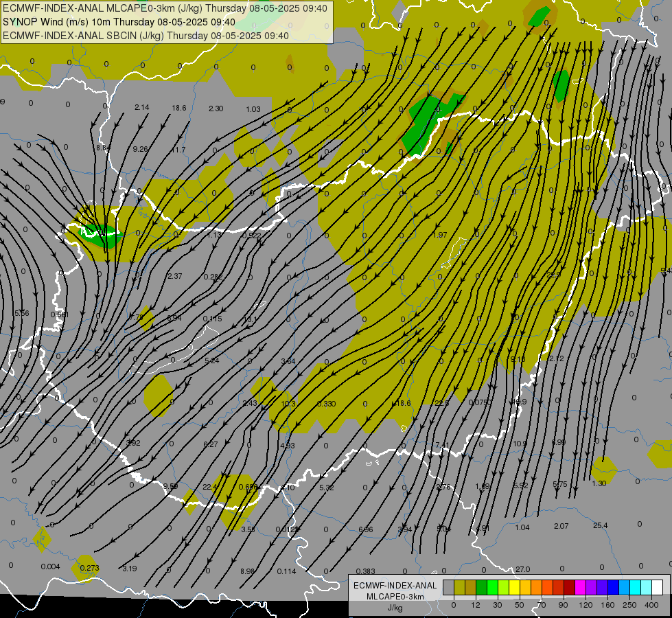Click the map value '5.56'
Screen dimensions: 672x618
pyautogui.click(x=22, y=313)
